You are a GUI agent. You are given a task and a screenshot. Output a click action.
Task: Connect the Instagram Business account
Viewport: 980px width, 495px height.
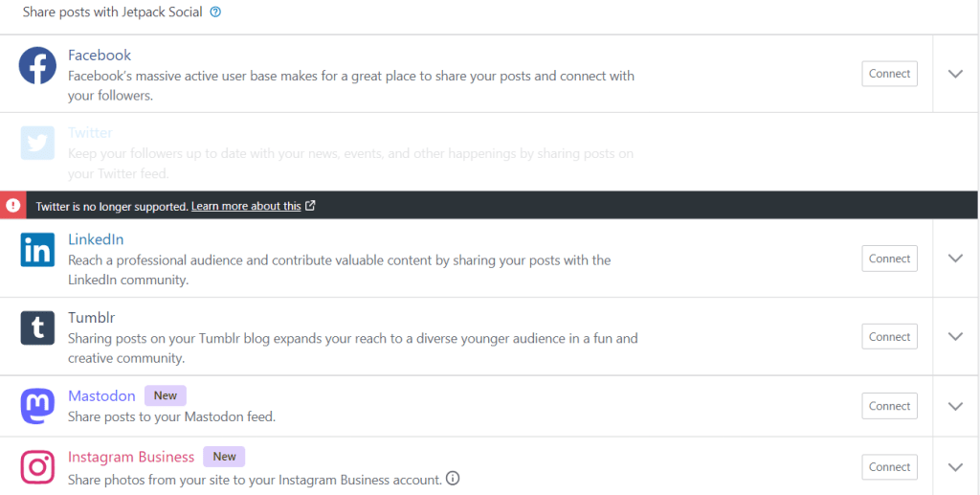tap(889, 467)
